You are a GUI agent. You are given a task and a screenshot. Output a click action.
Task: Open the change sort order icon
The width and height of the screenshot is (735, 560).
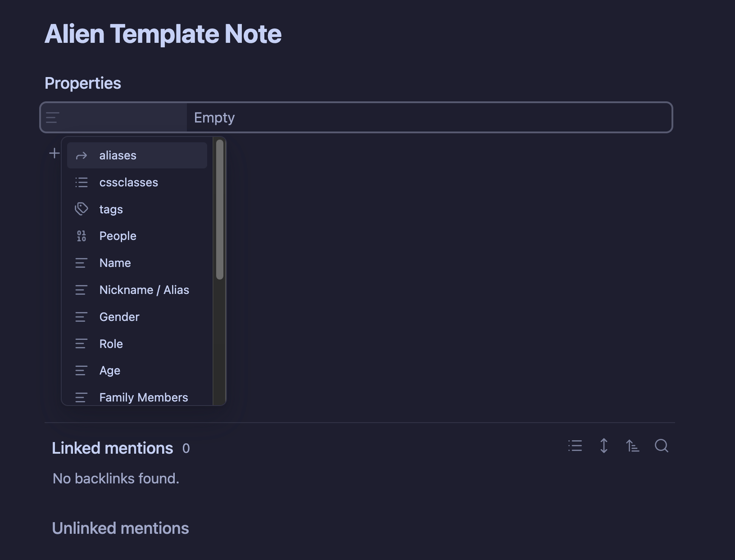pyautogui.click(x=633, y=446)
